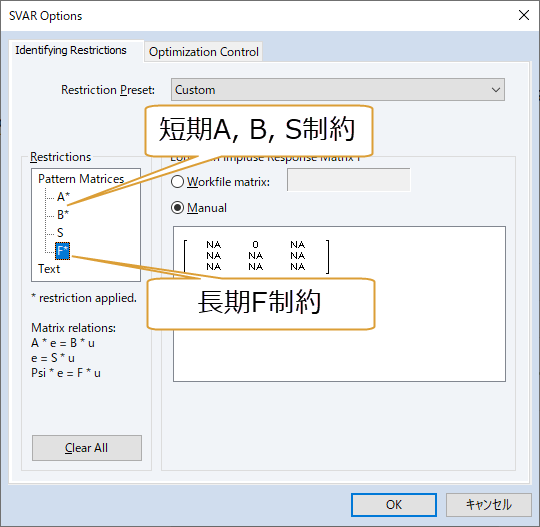Select pattern matrix S in the tree
The height and width of the screenshot is (527, 540).
(x=60, y=232)
